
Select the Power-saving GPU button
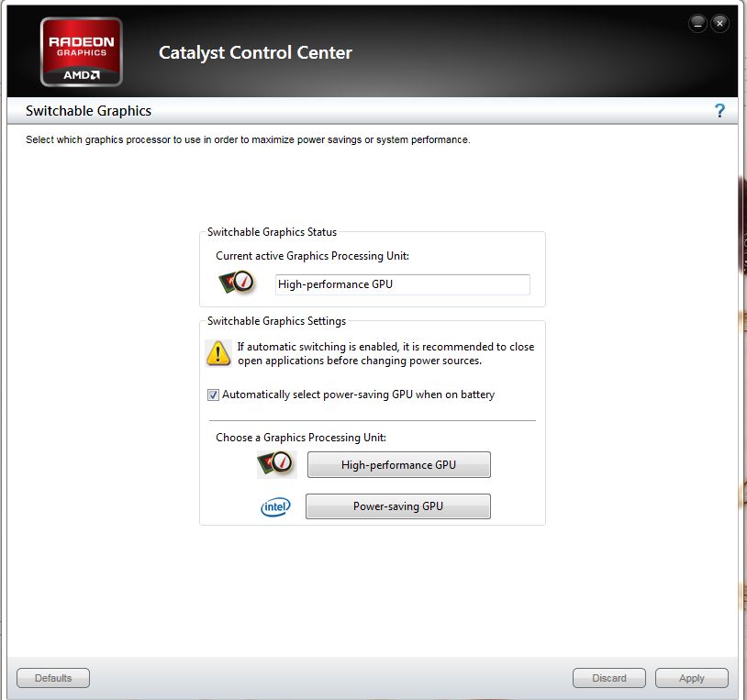click(397, 506)
